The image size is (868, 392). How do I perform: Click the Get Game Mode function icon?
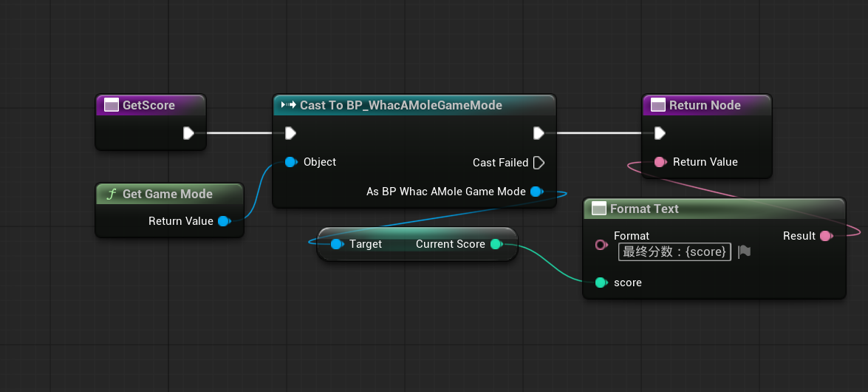tap(112, 194)
